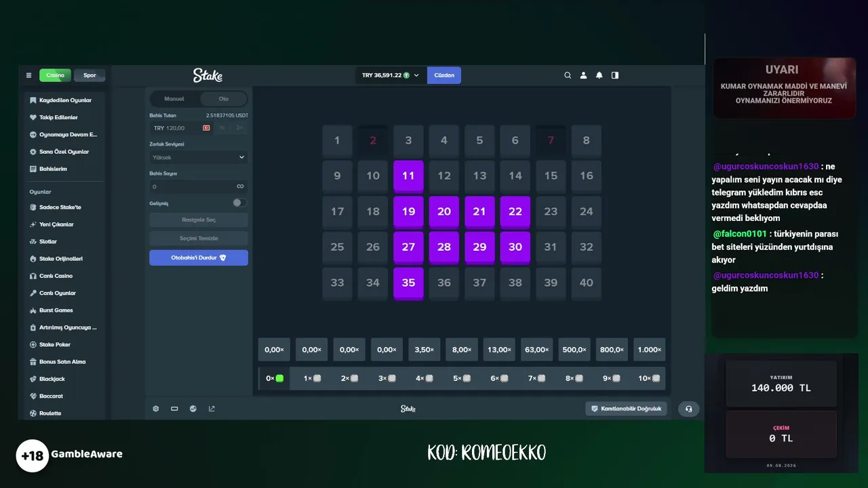Viewport: 868px width, 488px height.
Task: Click the Yeni Çıkanlar sparkle icon
Action: (x=33, y=224)
